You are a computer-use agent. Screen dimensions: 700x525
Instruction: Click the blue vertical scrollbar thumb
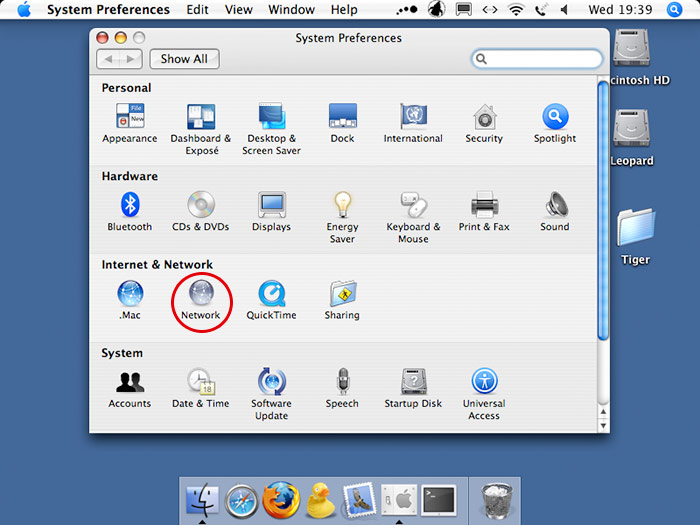click(603, 211)
